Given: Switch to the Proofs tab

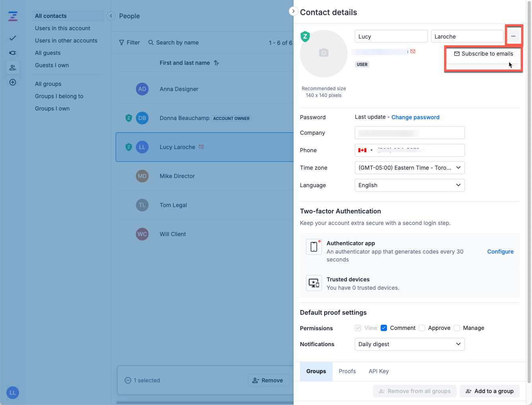Looking at the screenshot, I should [x=347, y=371].
